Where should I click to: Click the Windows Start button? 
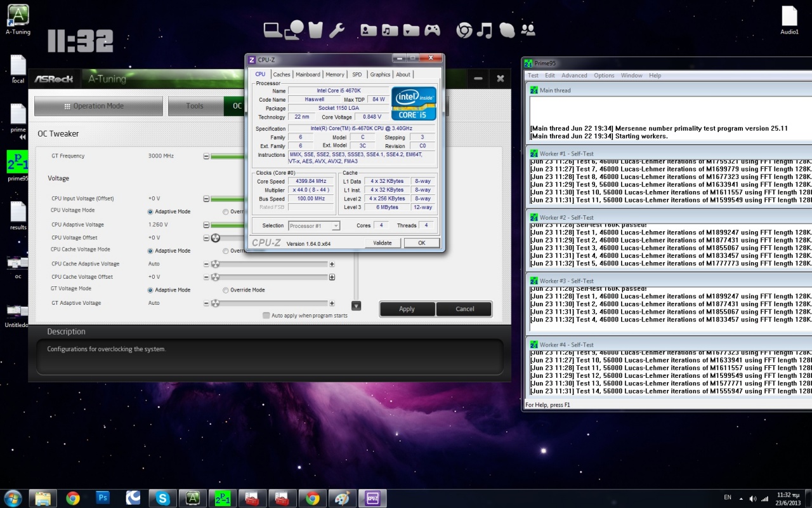[13, 498]
